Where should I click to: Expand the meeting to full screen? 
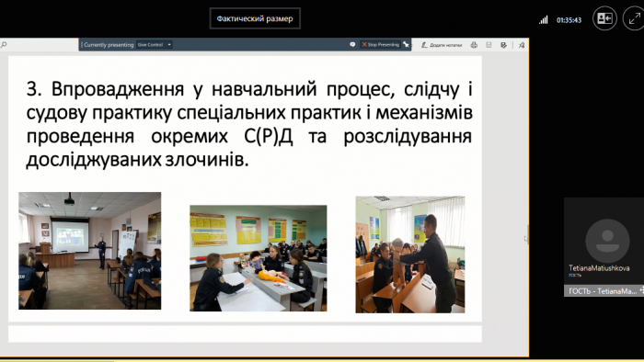(x=634, y=18)
